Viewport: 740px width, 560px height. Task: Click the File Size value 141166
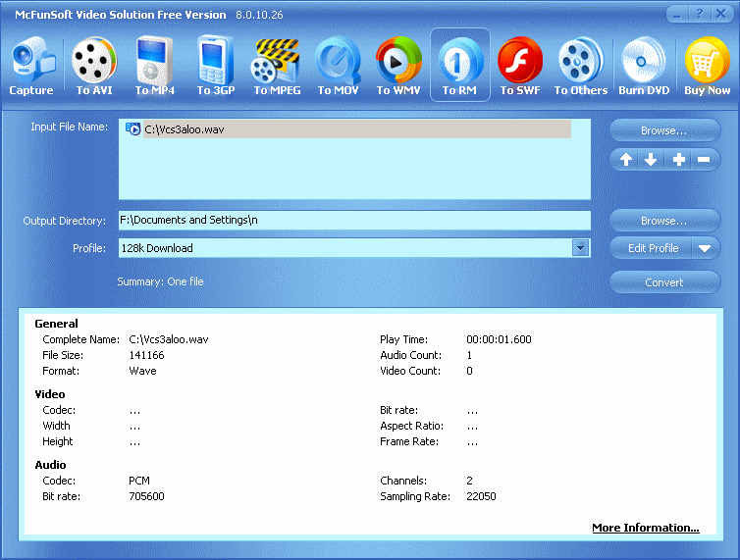(146, 355)
